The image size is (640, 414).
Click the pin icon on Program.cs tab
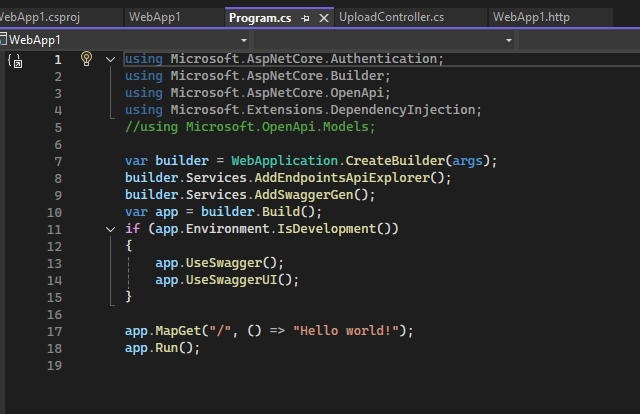[305, 18]
